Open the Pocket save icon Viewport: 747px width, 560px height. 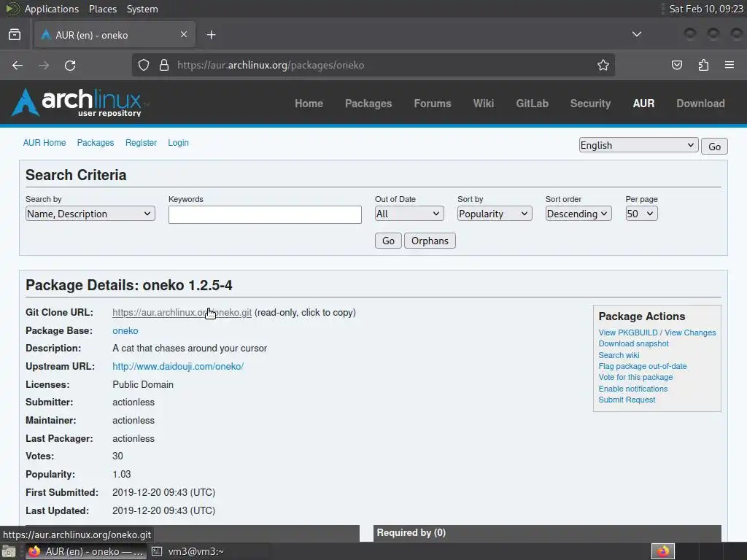point(677,65)
